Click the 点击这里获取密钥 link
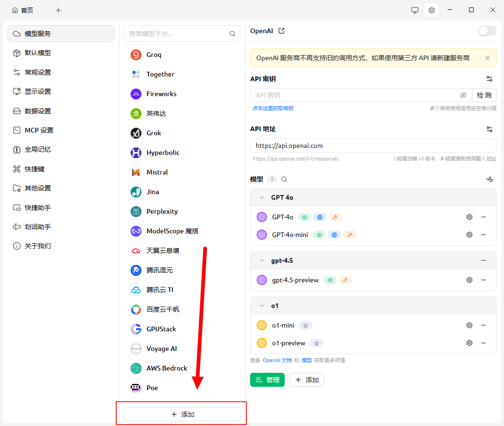504x426 pixels. (273, 108)
